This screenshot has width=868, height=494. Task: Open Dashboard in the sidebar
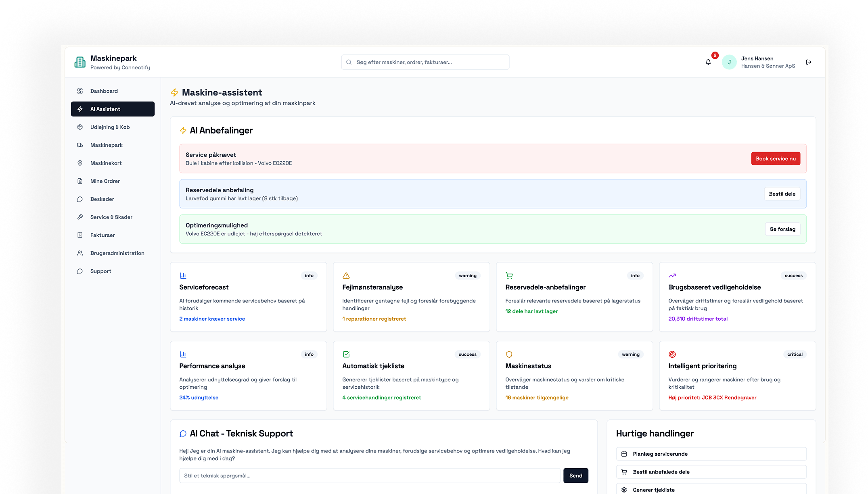104,91
